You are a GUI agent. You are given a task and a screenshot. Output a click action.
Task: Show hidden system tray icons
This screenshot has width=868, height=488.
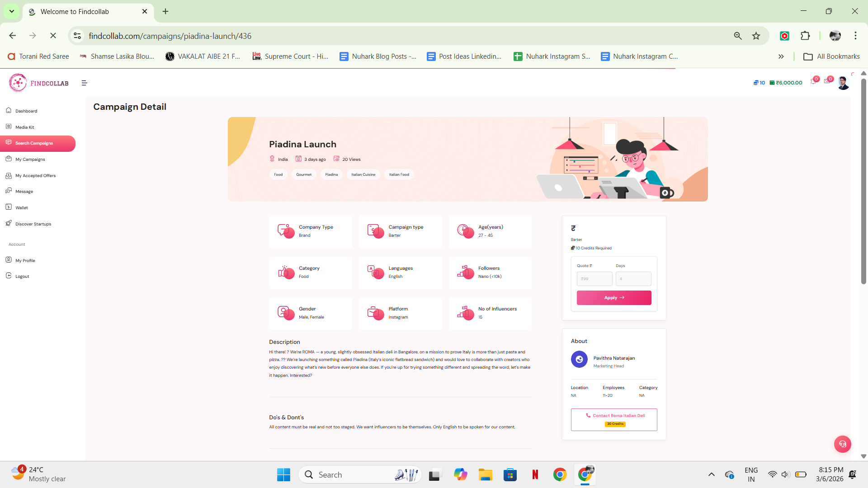tap(711, 474)
